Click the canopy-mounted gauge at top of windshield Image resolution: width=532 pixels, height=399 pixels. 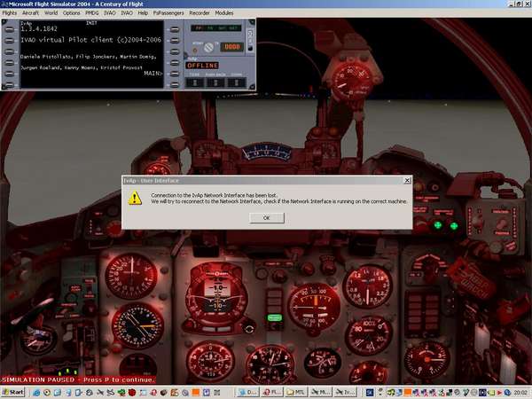352,82
